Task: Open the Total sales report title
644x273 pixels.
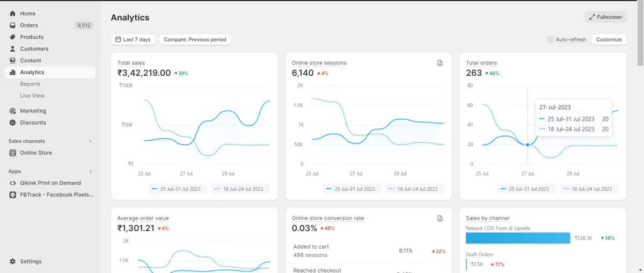Action: click(x=131, y=63)
